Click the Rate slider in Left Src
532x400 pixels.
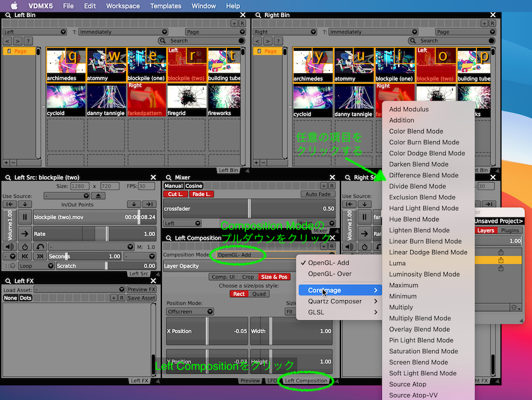[x=95, y=234]
